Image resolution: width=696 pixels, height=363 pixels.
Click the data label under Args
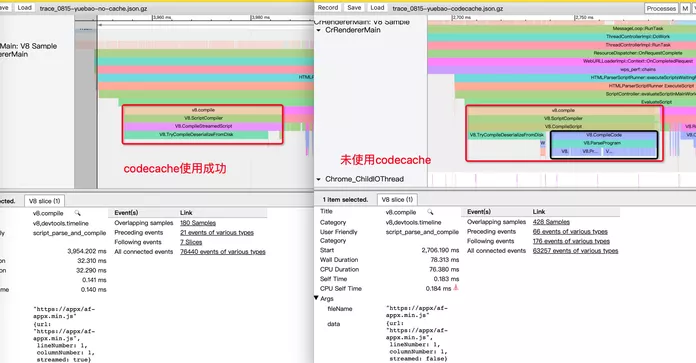(333, 324)
